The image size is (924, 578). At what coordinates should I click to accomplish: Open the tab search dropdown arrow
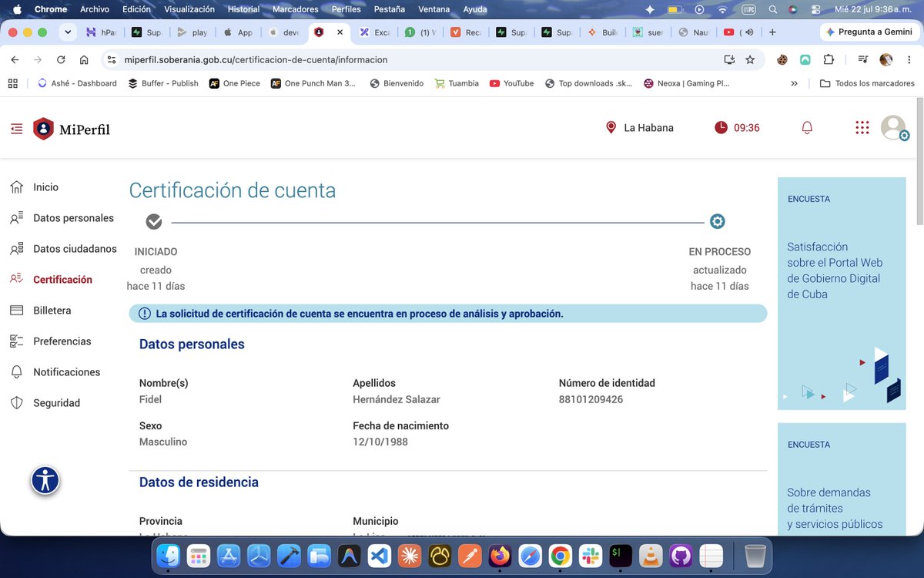[x=68, y=32]
